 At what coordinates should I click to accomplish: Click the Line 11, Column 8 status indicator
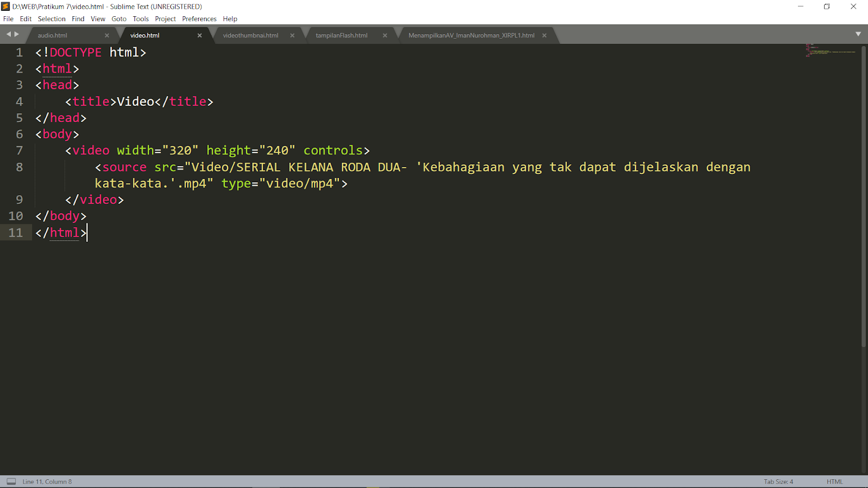click(x=48, y=481)
